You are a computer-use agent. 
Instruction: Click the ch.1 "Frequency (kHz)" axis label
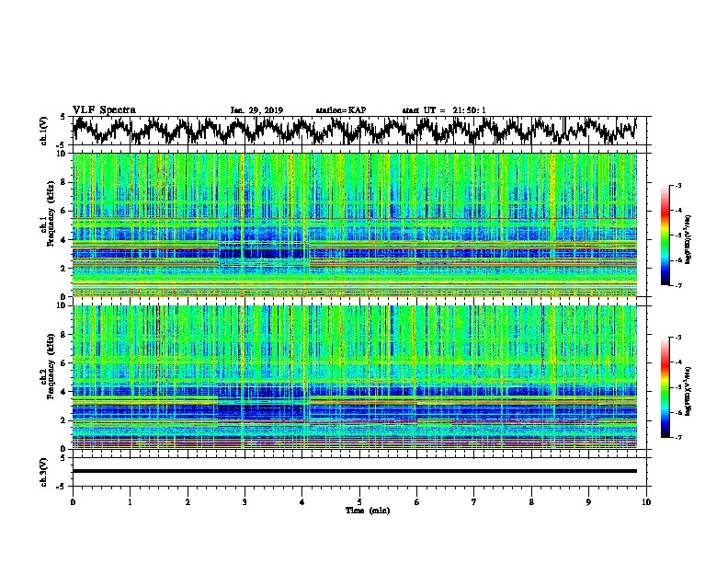pos(51,213)
